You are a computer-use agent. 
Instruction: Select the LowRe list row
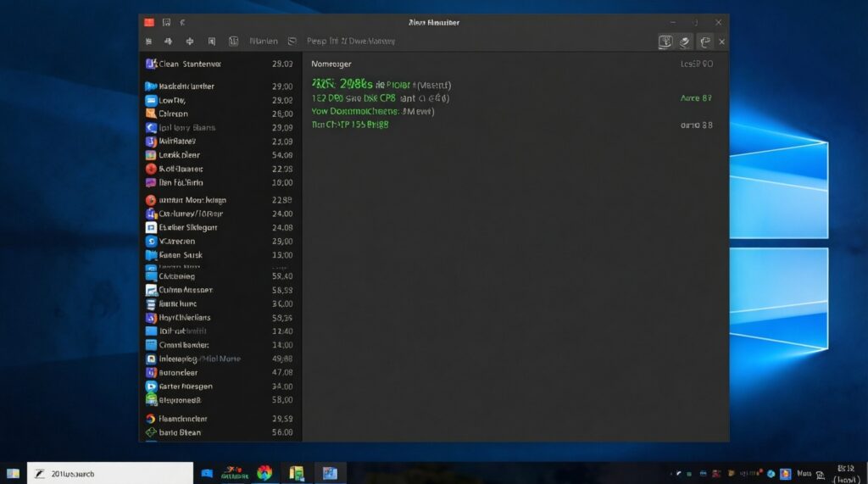pos(172,100)
